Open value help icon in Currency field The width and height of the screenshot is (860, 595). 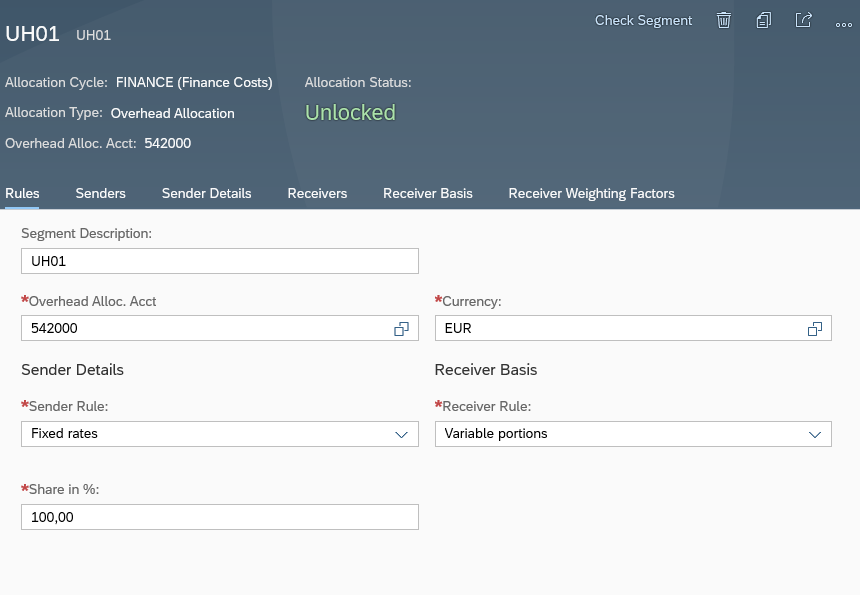[x=815, y=328]
